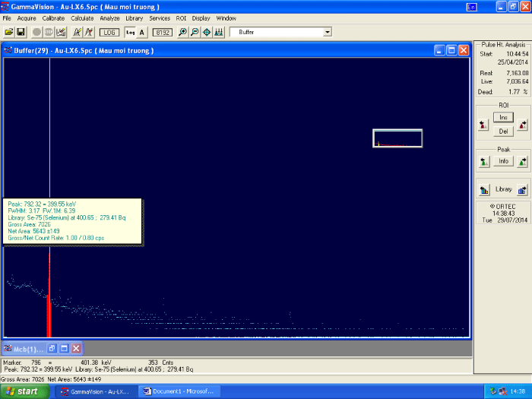Click the 353 Cnts status bar value
This screenshot has width=532, height=399.
coord(161,363)
